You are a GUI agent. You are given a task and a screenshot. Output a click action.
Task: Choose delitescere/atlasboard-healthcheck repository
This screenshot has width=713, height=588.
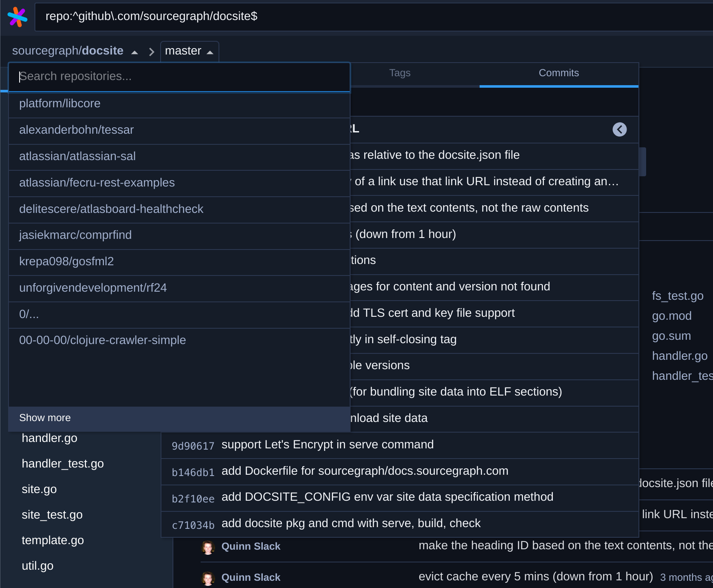179,209
